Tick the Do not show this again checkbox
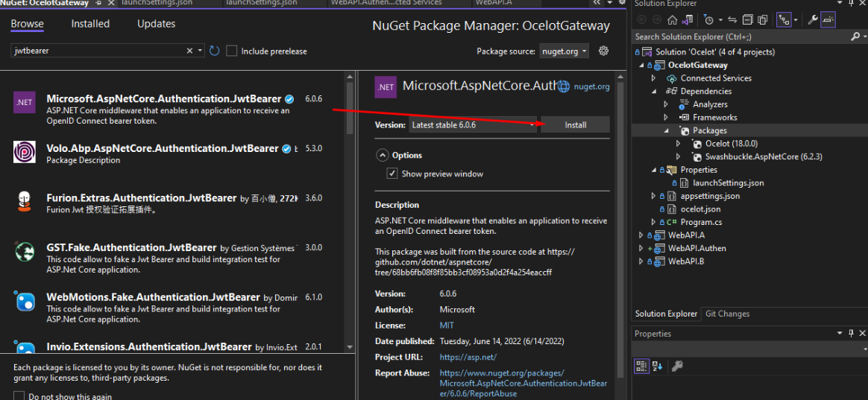 click(x=19, y=396)
